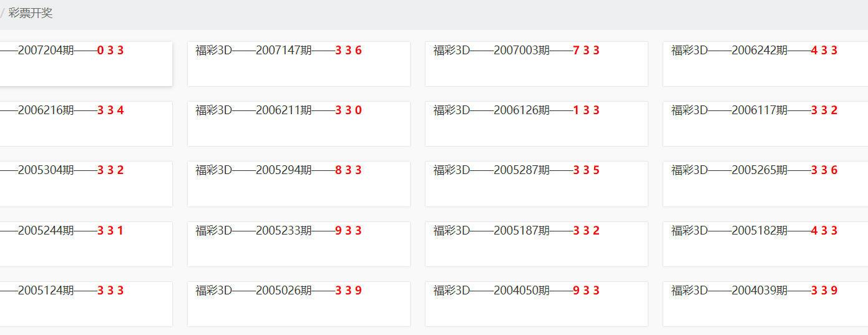The width and height of the screenshot is (868, 335).
Task: Click winning numbers 4 3 3 of 2006242期
Action: pyautogui.click(x=824, y=51)
